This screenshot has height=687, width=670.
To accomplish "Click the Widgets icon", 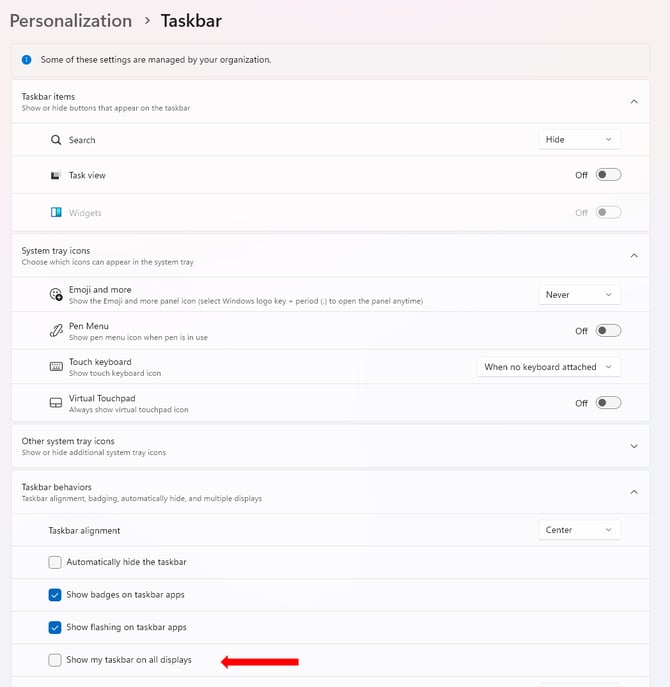I will 56,212.
